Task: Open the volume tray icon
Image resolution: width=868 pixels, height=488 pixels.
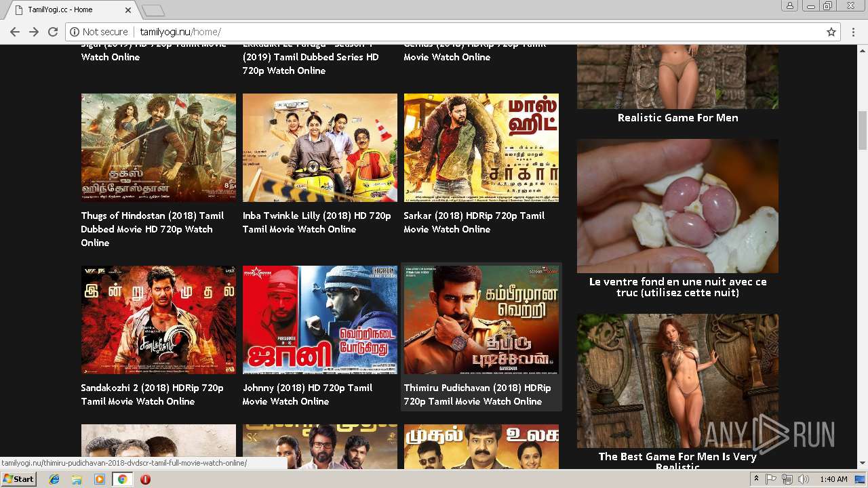Action: (x=804, y=479)
